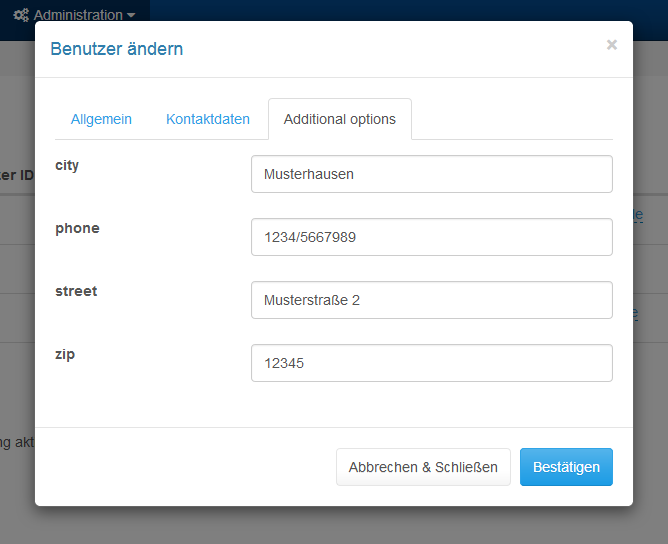Click the phone field label
668x544 pixels.
[77, 228]
